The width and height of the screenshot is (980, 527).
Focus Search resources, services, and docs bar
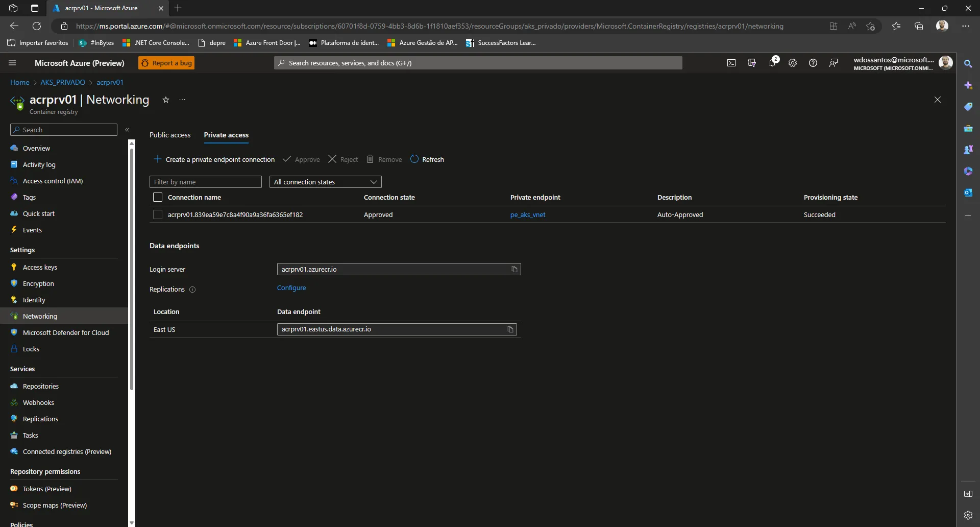478,63
